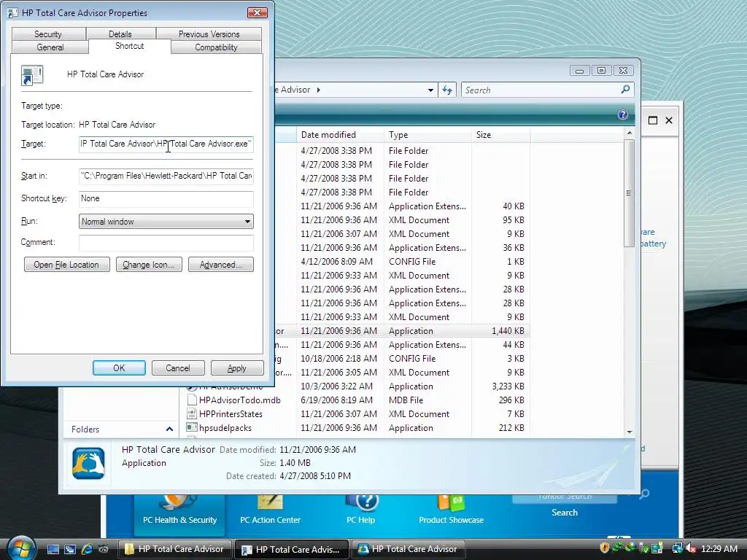The width and height of the screenshot is (747, 560).
Task: Switch to HP Total Care Advis... Properties taskbar button
Action: tap(292, 549)
